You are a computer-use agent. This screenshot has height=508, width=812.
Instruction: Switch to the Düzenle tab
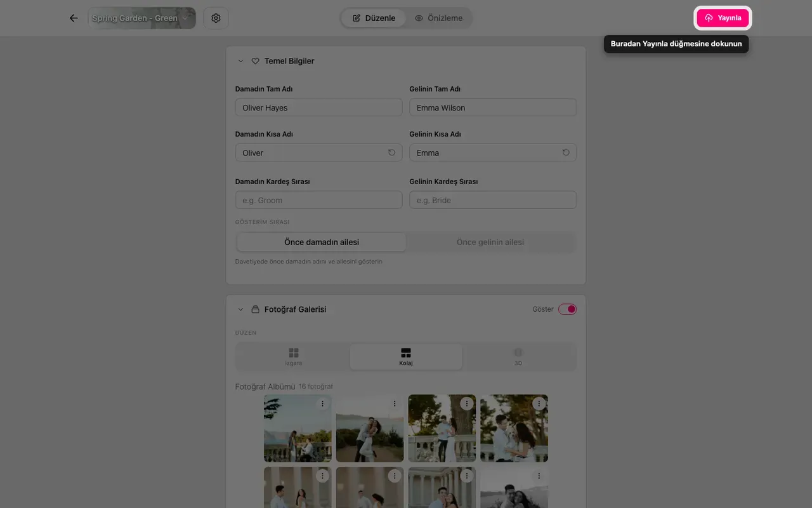pos(374,18)
